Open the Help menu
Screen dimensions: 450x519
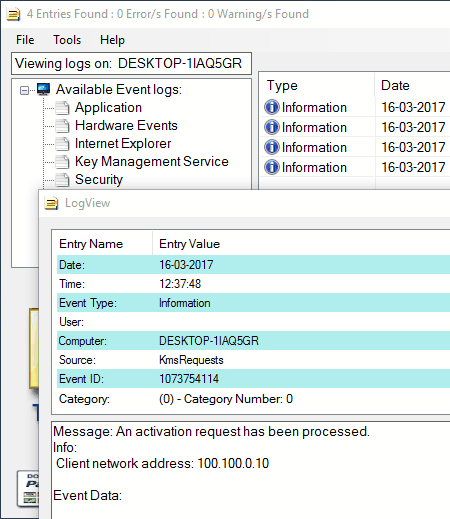point(112,40)
